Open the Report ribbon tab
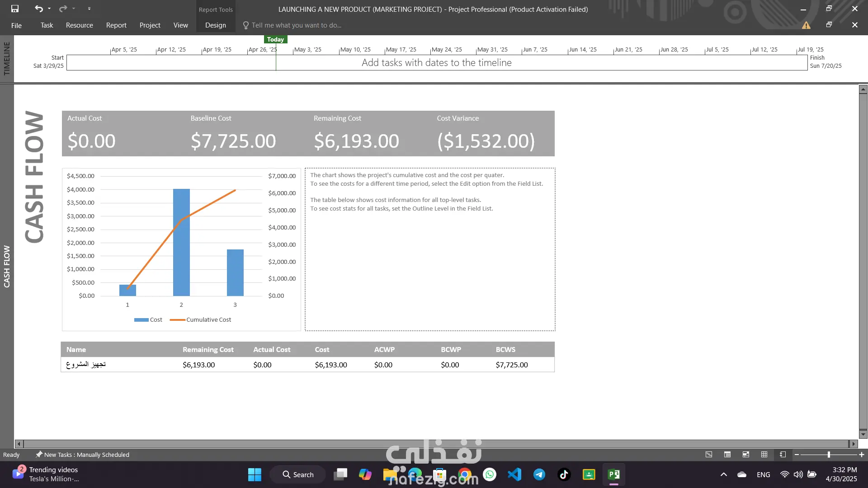This screenshot has height=488, width=868. point(116,25)
